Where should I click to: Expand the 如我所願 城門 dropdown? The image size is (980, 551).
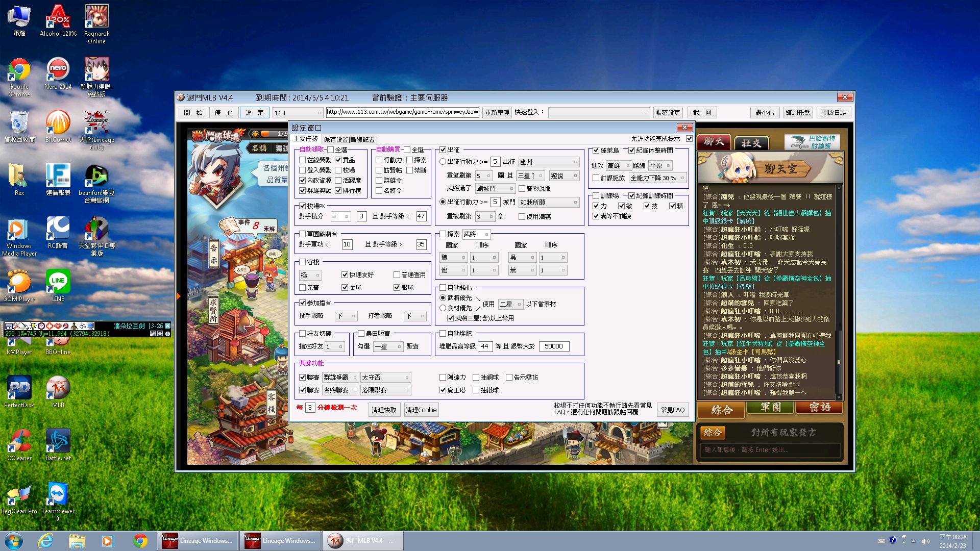click(549, 203)
